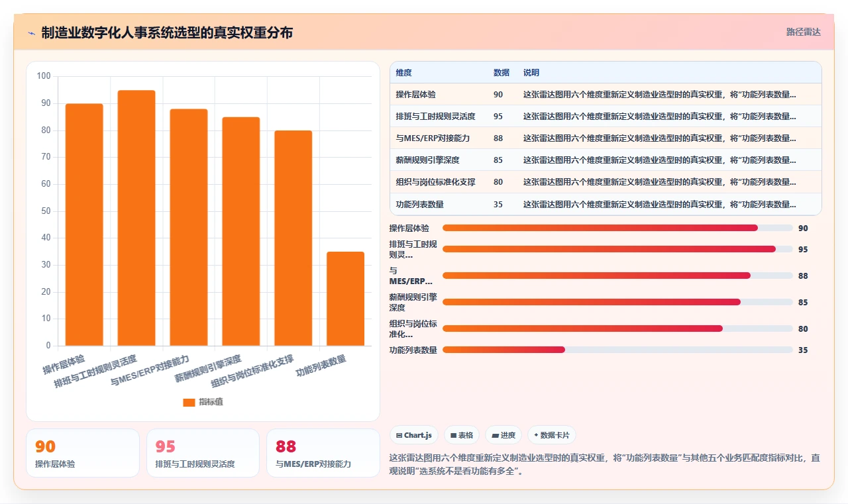This screenshot has width=848, height=504.
Task: Click the 排班与工时规则灵… progress bar
Action: tap(617, 249)
